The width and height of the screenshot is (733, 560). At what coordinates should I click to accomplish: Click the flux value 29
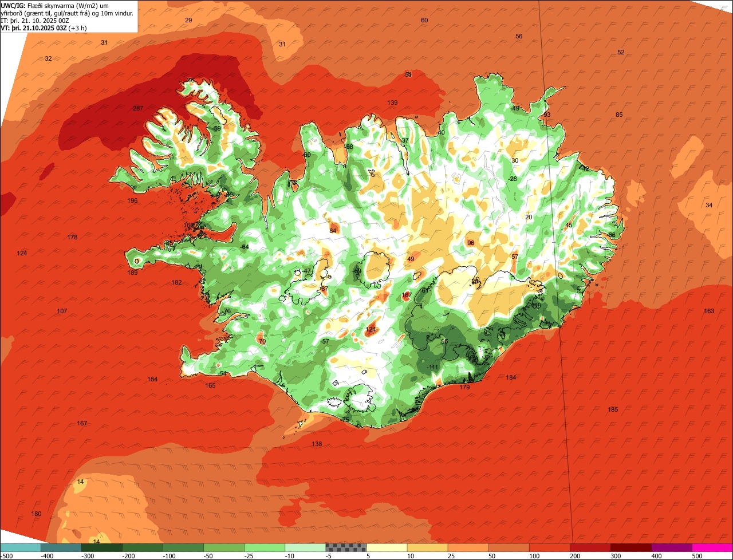pyautogui.click(x=188, y=20)
